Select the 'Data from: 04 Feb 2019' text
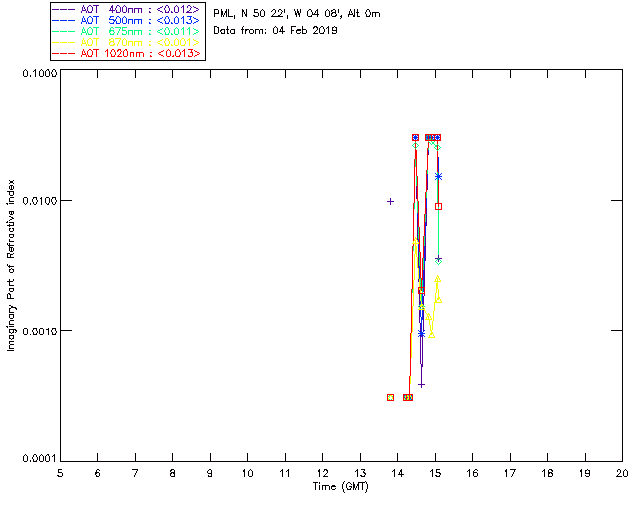The width and height of the screenshot is (640, 512). (x=275, y=31)
